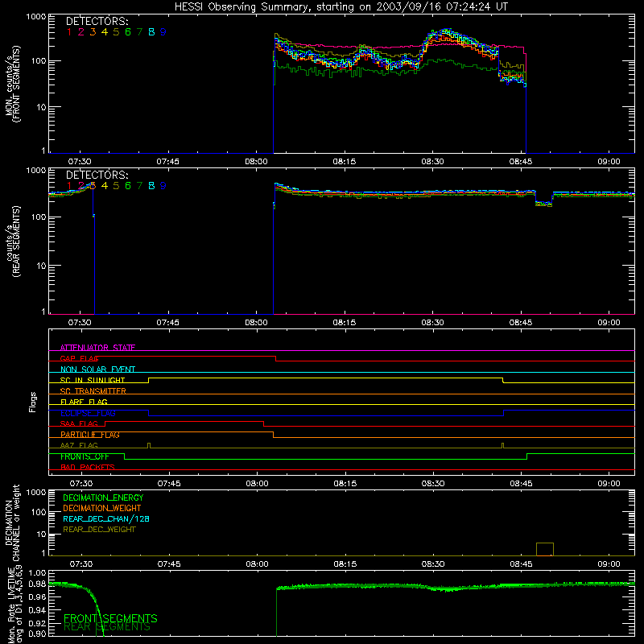Select detector 8 in front segments legend
The image size is (644, 644).
[151, 32]
